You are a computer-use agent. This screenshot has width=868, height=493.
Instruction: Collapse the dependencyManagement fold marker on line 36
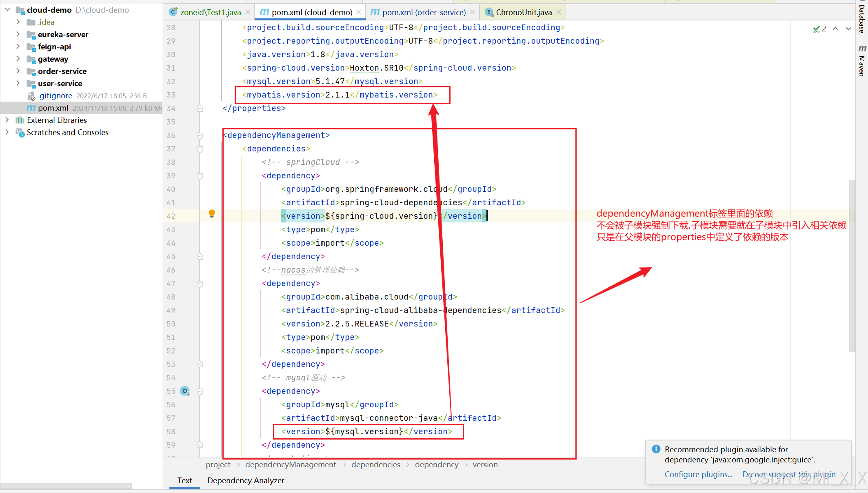coord(200,135)
